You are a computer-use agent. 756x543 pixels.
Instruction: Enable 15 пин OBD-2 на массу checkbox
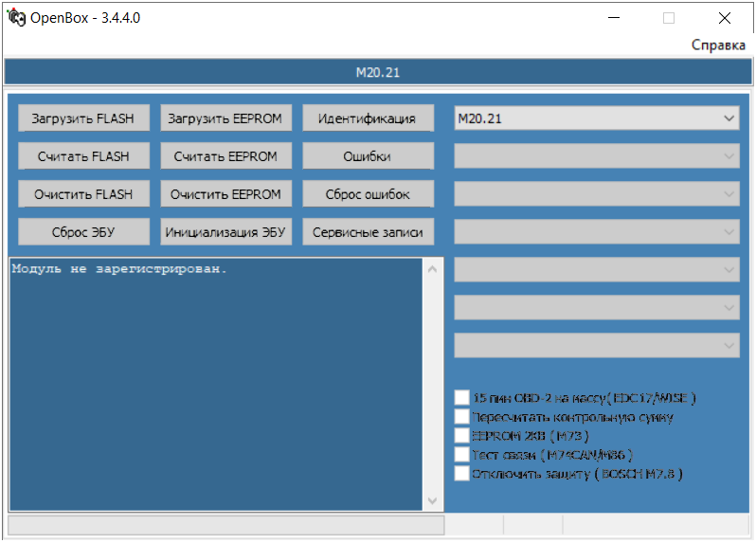click(x=462, y=398)
